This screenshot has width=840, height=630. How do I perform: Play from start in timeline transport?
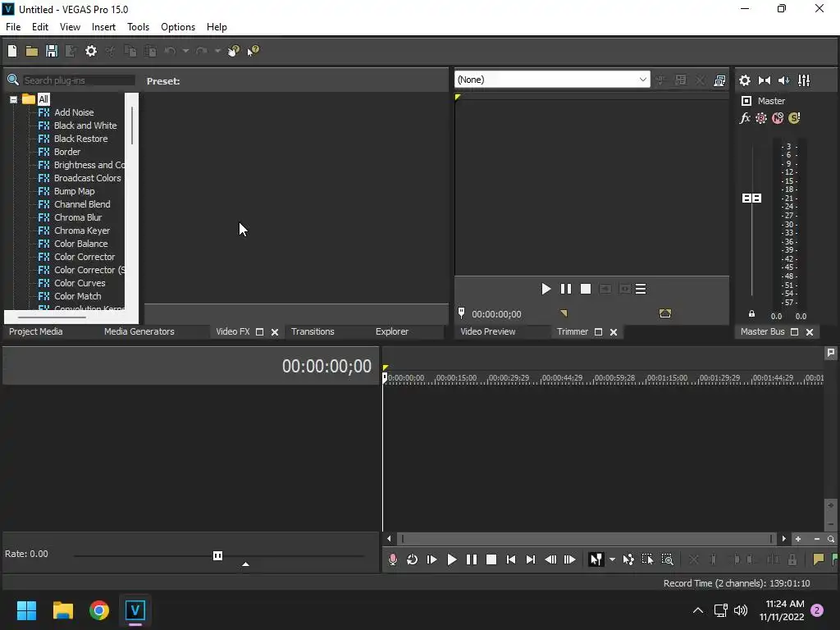point(431,559)
